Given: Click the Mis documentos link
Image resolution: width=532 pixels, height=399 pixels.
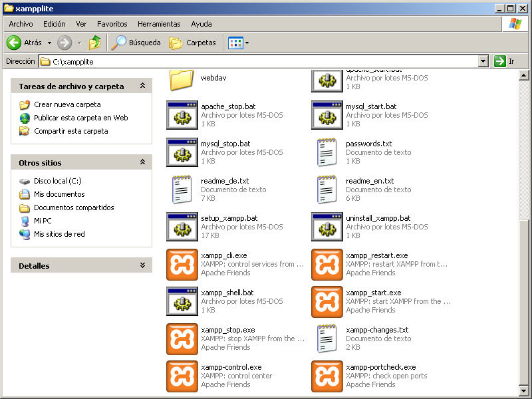Looking at the screenshot, I should pos(59,194).
